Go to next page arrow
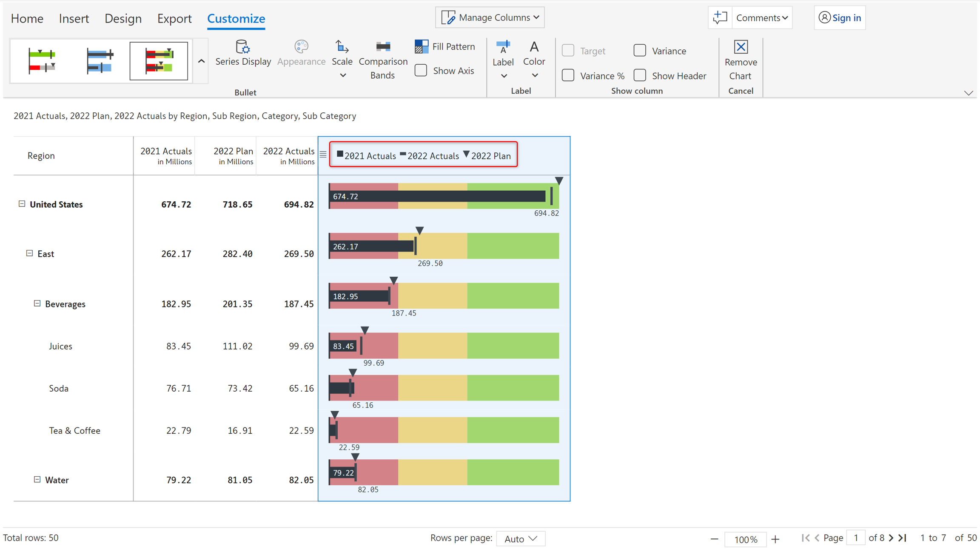The width and height of the screenshot is (980, 550). [x=891, y=538]
